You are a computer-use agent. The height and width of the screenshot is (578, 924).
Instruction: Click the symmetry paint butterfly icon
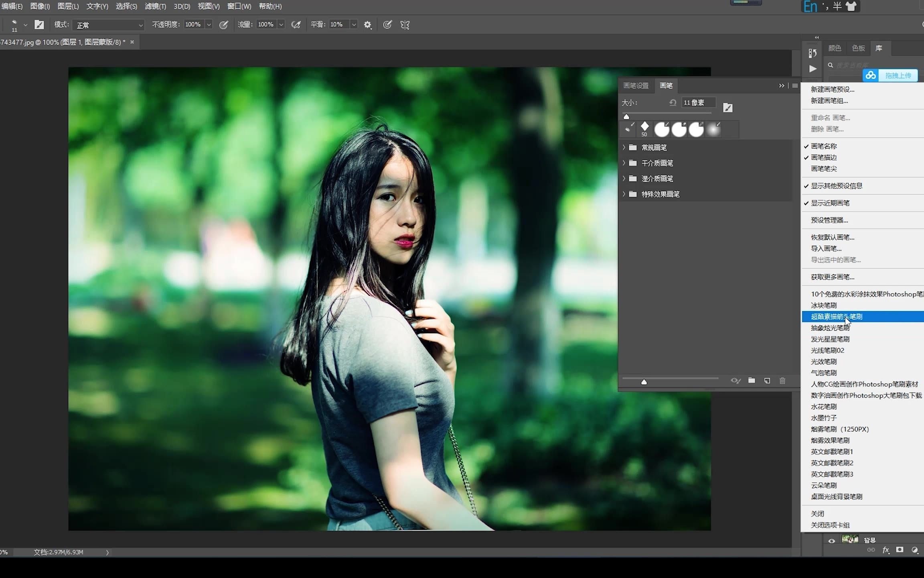405,25
